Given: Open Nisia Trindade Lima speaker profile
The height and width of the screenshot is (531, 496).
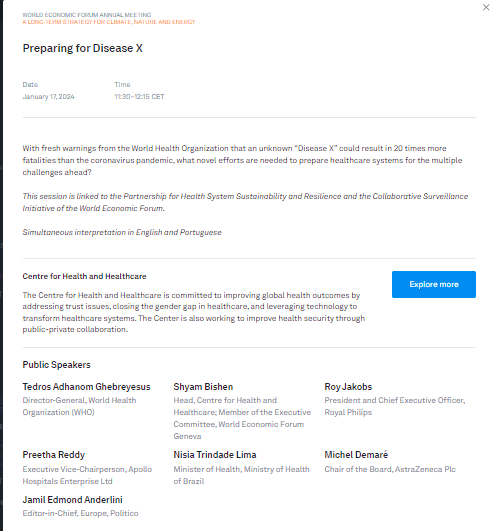Looking at the screenshot, I should (215, 455).
